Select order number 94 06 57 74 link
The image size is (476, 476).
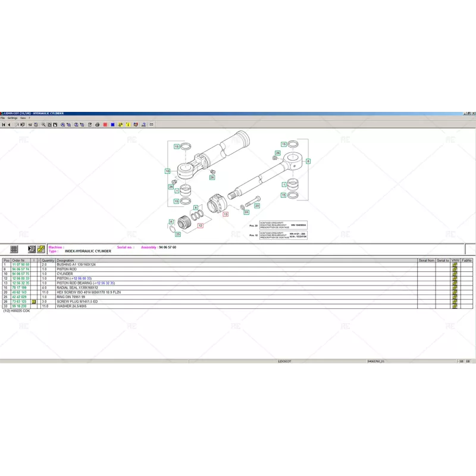[x=20, y=269]
